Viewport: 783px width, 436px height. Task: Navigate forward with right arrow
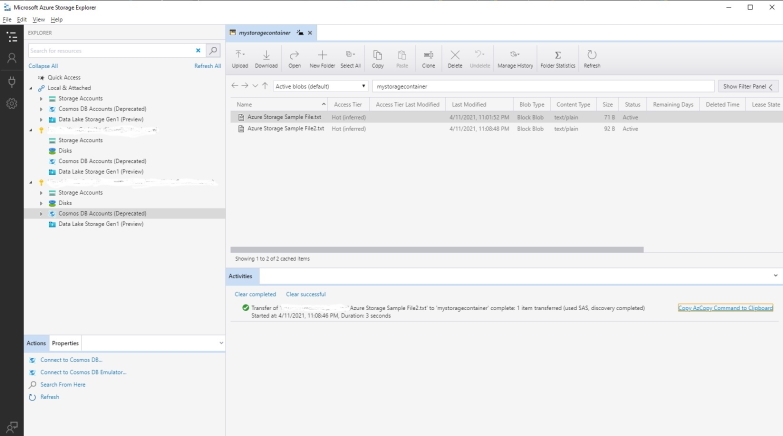245,86
